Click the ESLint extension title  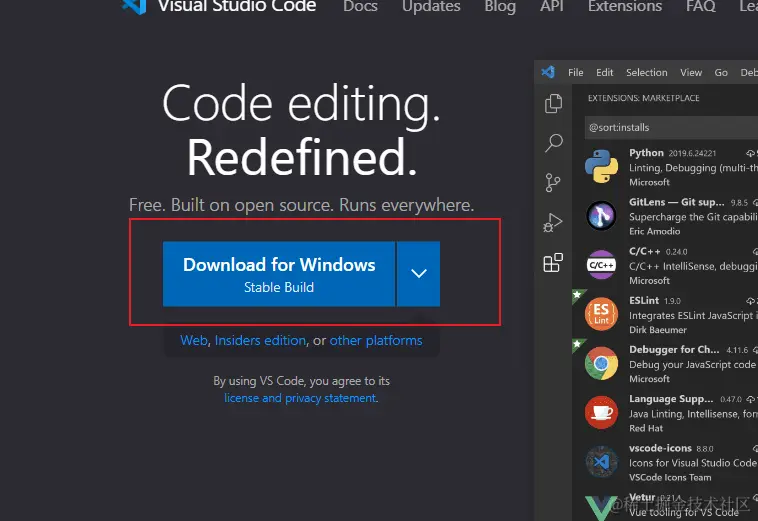(643, 300)
